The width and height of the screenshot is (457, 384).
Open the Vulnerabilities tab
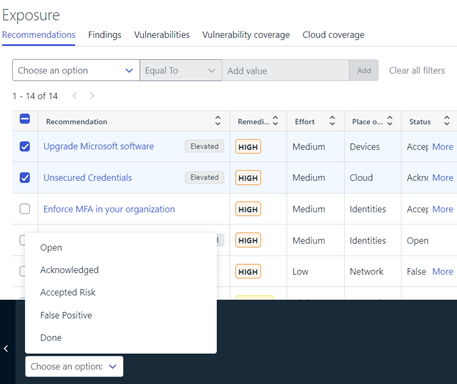[x=162, y=35]
